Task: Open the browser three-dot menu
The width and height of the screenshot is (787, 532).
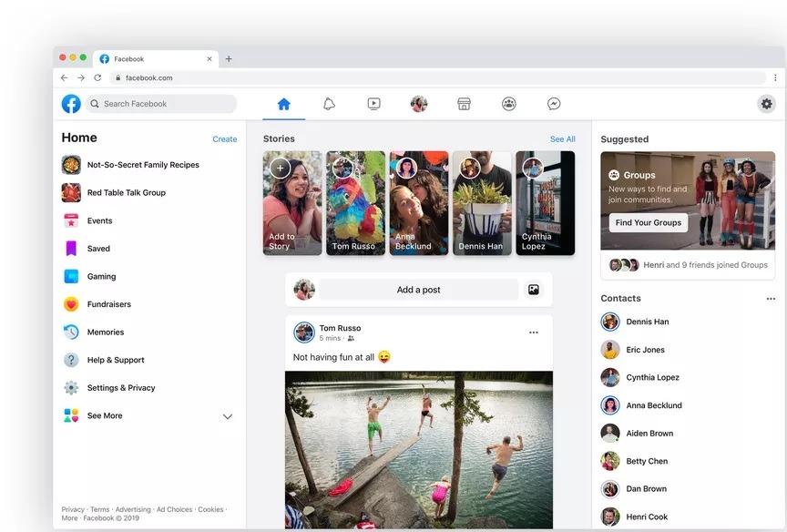Action: [x=775, y=77]
